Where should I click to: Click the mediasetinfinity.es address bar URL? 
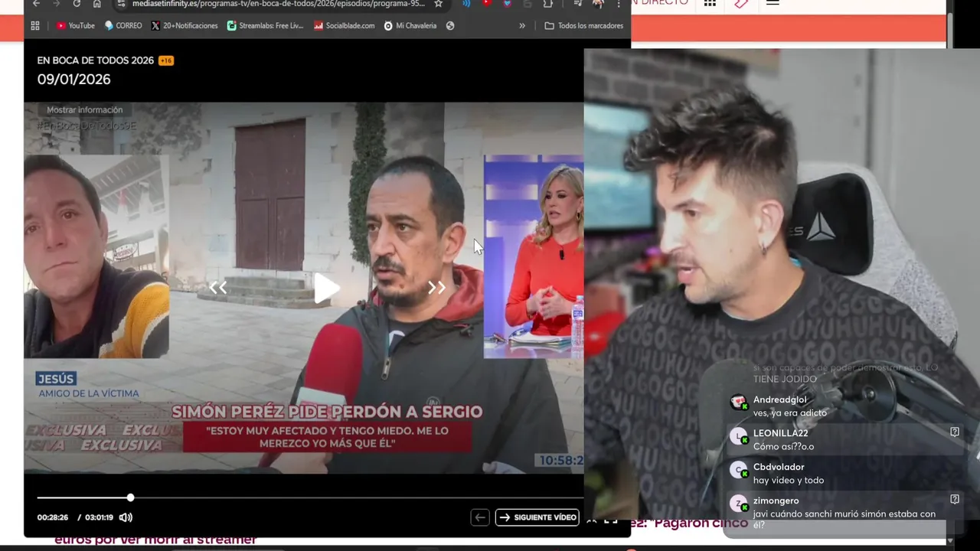click(278, 4)
